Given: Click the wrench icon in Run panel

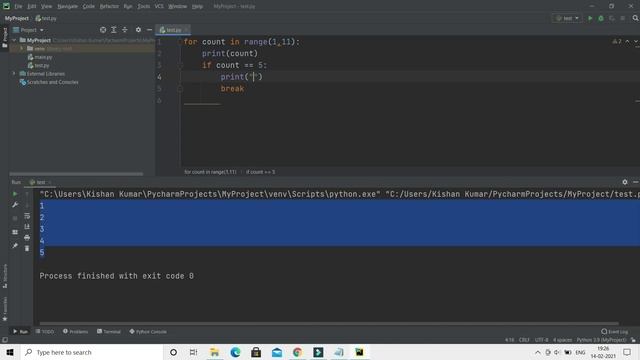Looking at the screenshot, I should [x=15, y=205].
